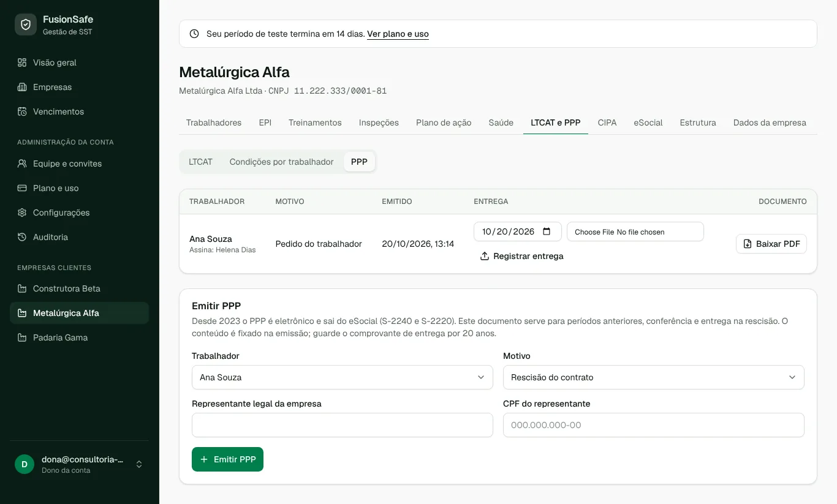Click the emitted date 20/10/2026, 13:14
837x504 pixels.
point(418,244)
